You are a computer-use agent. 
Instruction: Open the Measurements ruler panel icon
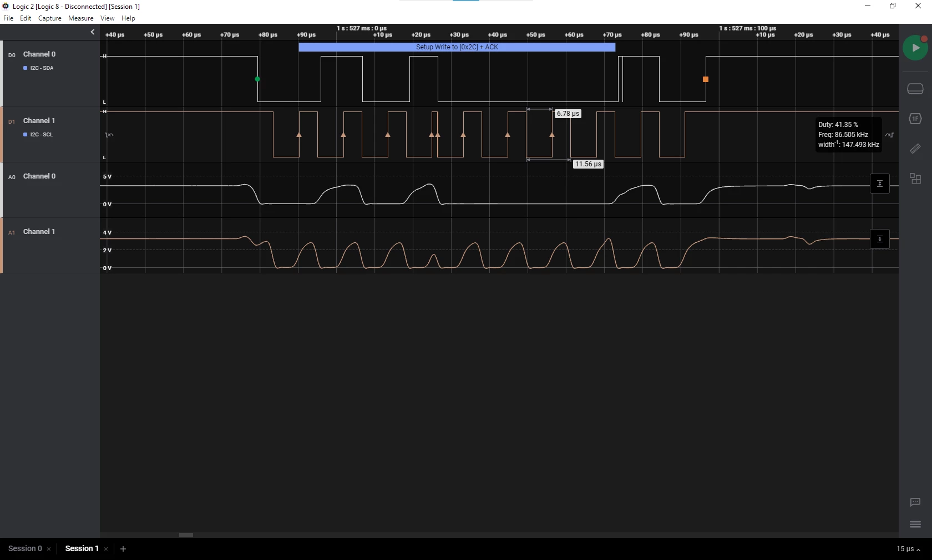pyautogui.click(x=915, y=149)
